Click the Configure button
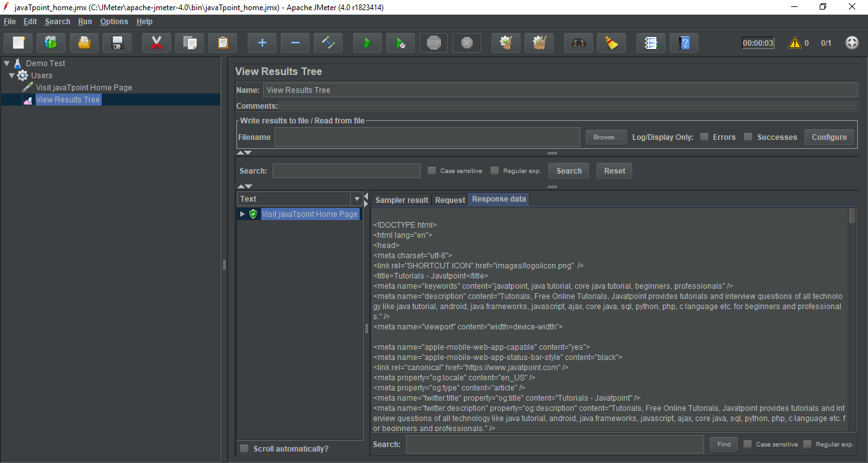 [829, 137]
